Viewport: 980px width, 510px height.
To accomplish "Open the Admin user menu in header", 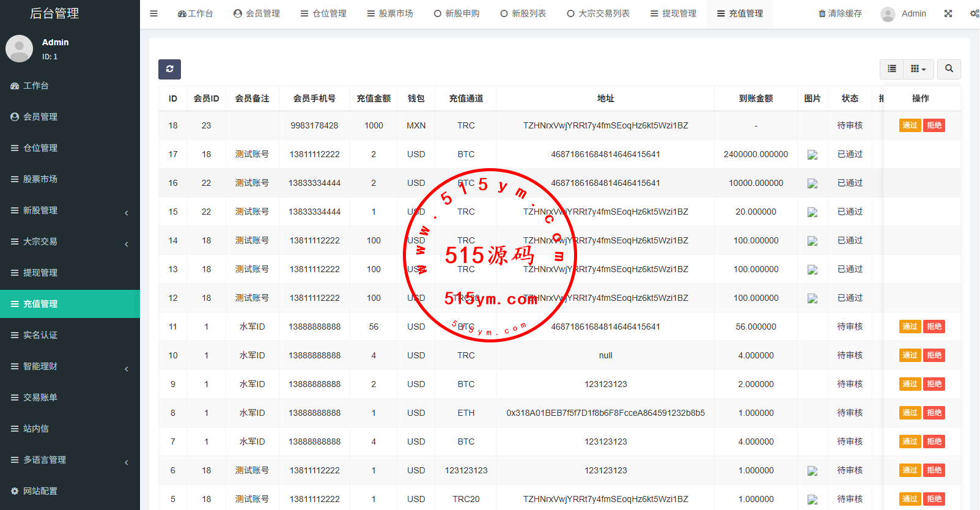I will (904, 13).
